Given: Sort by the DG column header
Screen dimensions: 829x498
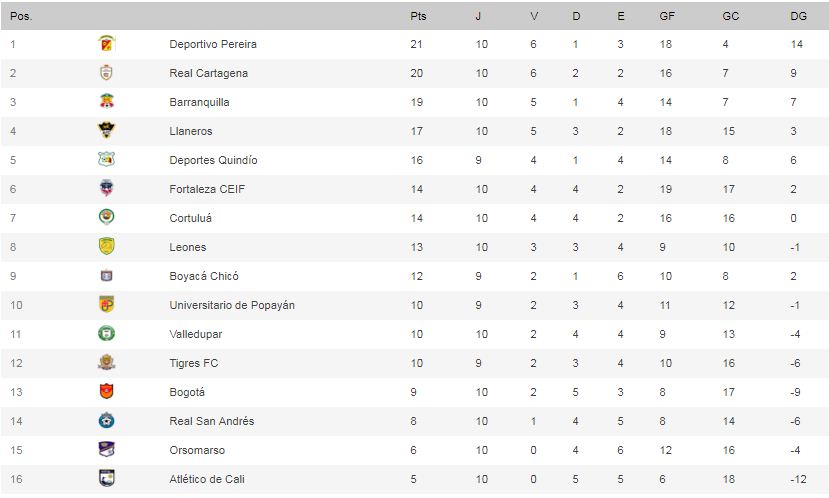Looking at the screenshot, I should coord(797,16).
